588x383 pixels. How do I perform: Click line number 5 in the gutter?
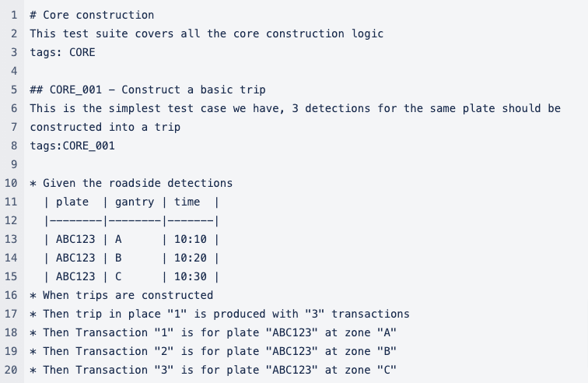(14, 90)
